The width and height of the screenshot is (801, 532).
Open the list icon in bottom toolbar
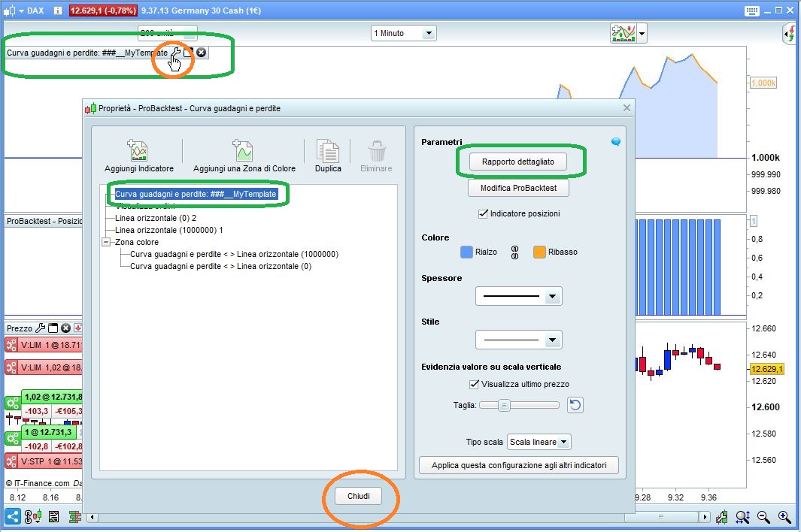tap(53, 517)
